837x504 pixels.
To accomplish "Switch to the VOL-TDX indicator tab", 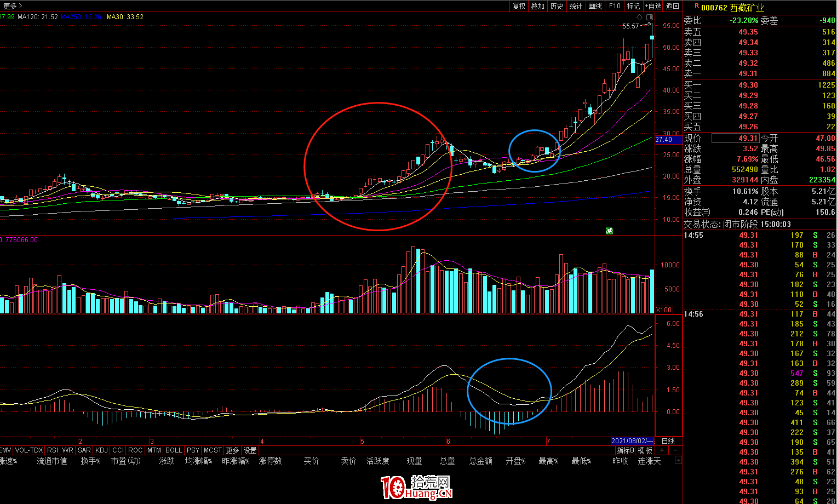I will (29, 450).
